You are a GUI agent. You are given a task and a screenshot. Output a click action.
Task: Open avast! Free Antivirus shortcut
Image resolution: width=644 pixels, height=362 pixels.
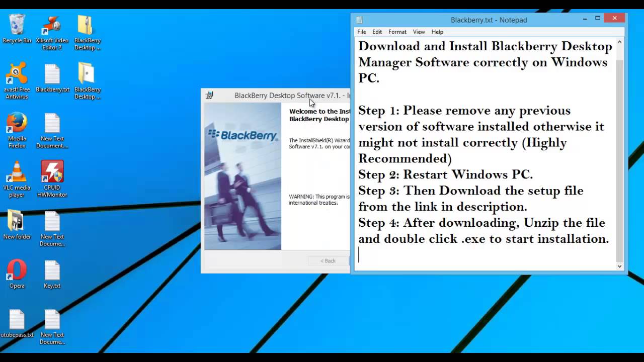click(17, 81)
